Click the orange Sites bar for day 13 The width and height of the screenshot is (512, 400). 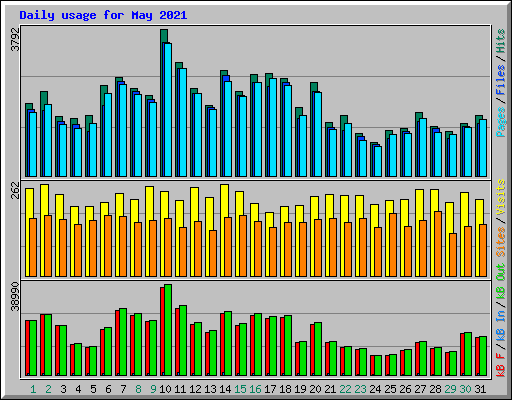pyautogui.click(x=213, y=253)
